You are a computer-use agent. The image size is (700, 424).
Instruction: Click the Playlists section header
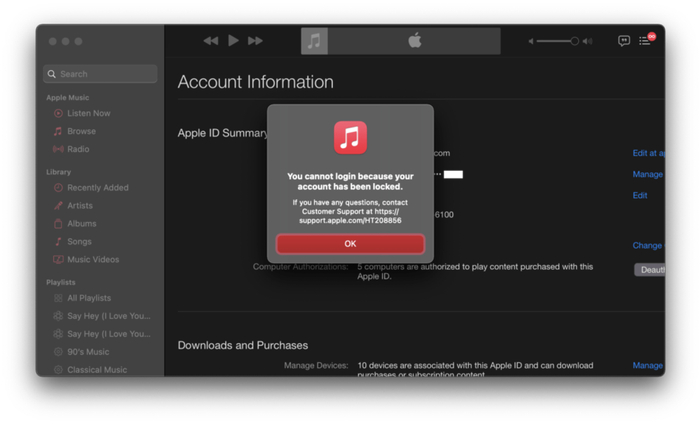click(x=61, y=282)
